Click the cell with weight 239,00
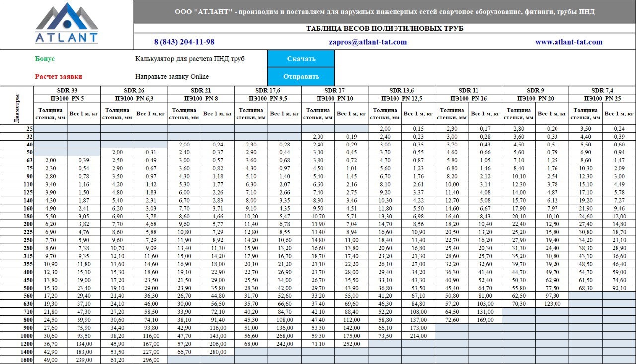 84,360
